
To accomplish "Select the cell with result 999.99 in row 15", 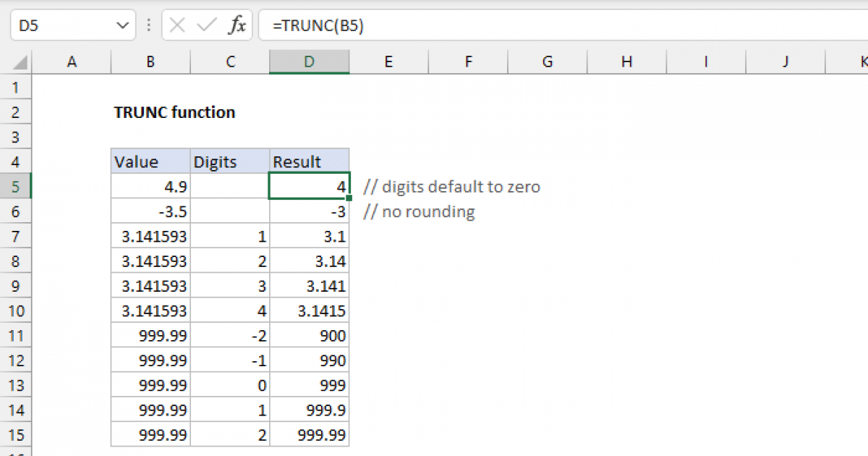I will click(309, 434).
